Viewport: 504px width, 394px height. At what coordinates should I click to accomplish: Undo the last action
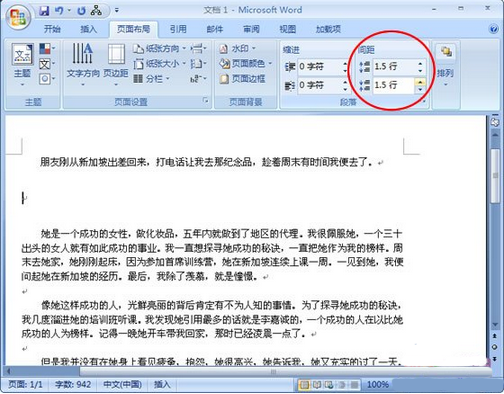(x=59, y=11)
